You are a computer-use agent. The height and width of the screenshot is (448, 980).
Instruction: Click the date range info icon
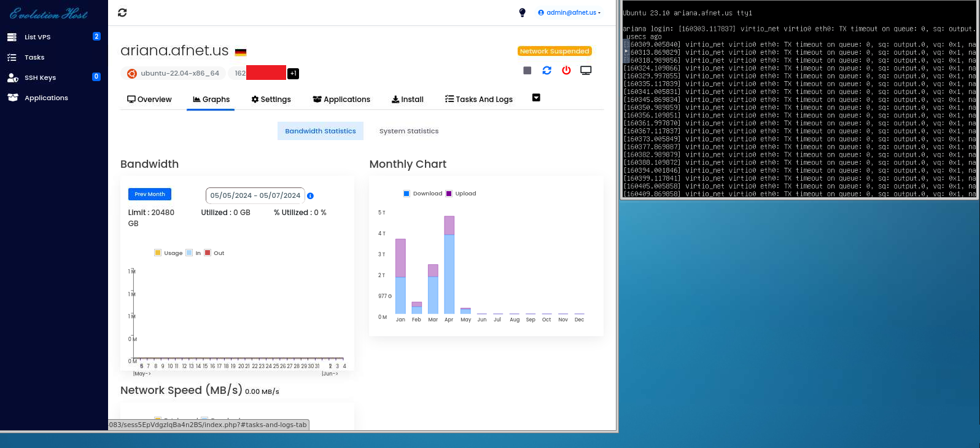click(310, 196)
